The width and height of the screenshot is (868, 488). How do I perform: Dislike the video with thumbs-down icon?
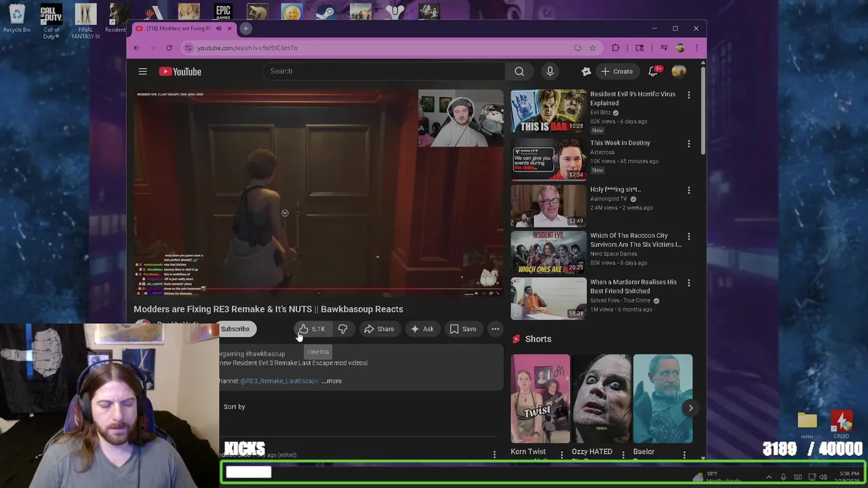[x=342, y=329]
